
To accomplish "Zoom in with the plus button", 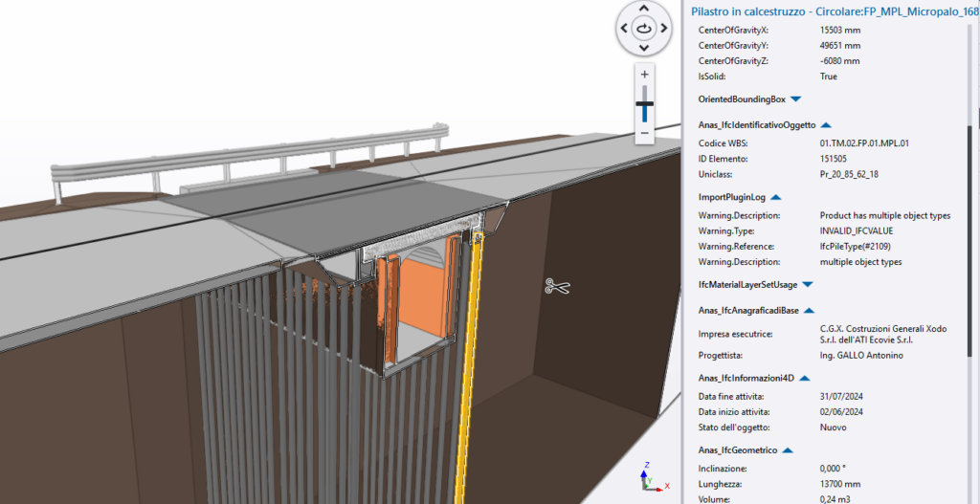I will (645, 75).
